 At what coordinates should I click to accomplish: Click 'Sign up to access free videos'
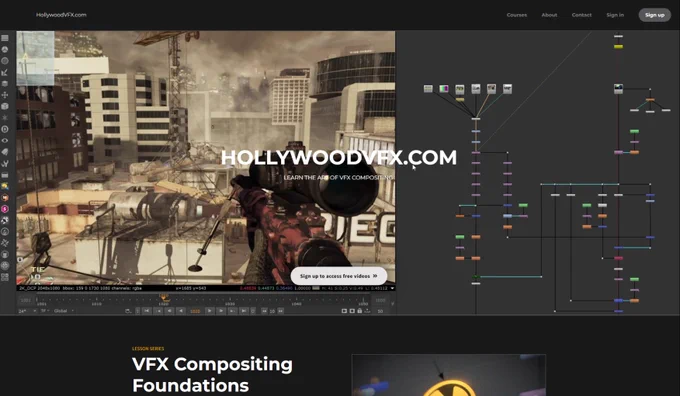[338, 276]
